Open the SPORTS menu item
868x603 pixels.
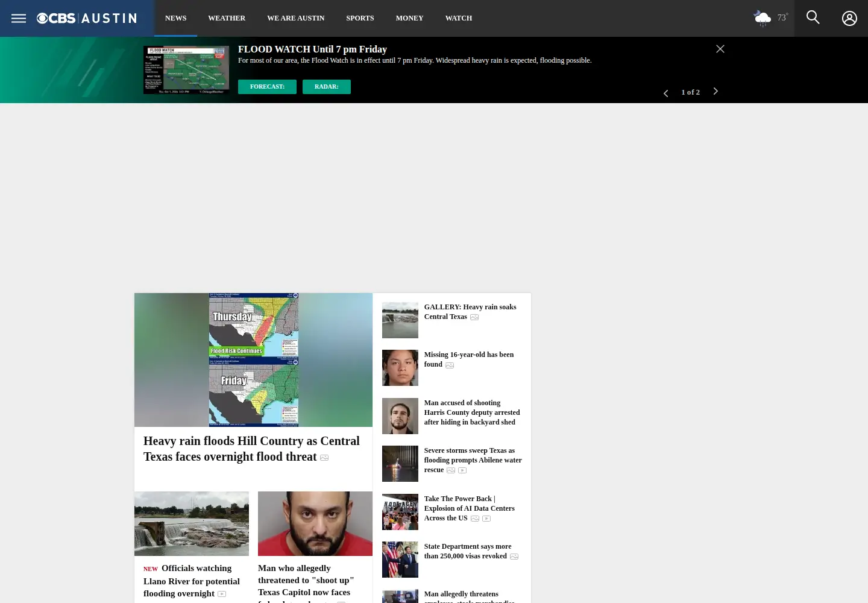pyautogui.click(x=360, y=18)
